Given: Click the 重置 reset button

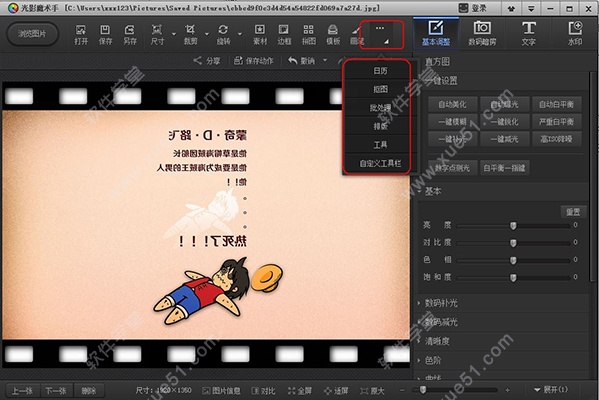Looking at the screenshot, I should click(573, 212).
